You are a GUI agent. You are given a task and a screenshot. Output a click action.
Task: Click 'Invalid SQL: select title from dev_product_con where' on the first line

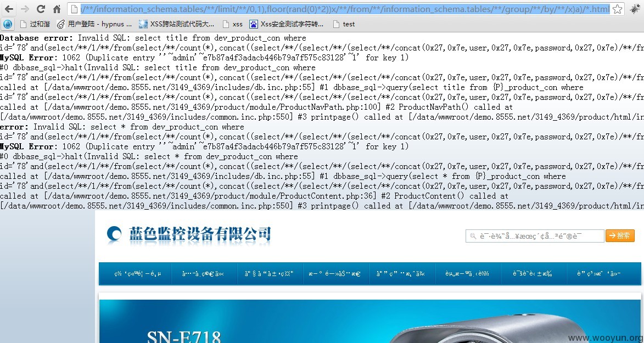tap(192, 38)
